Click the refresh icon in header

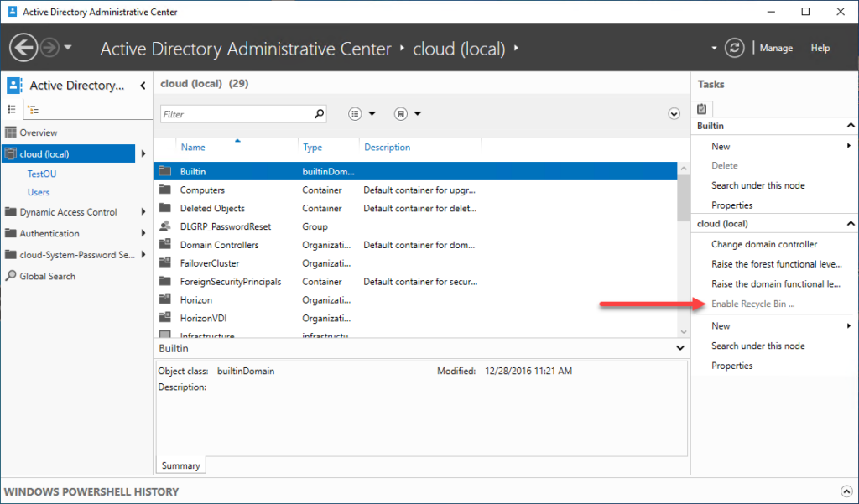tap(734, 48)
